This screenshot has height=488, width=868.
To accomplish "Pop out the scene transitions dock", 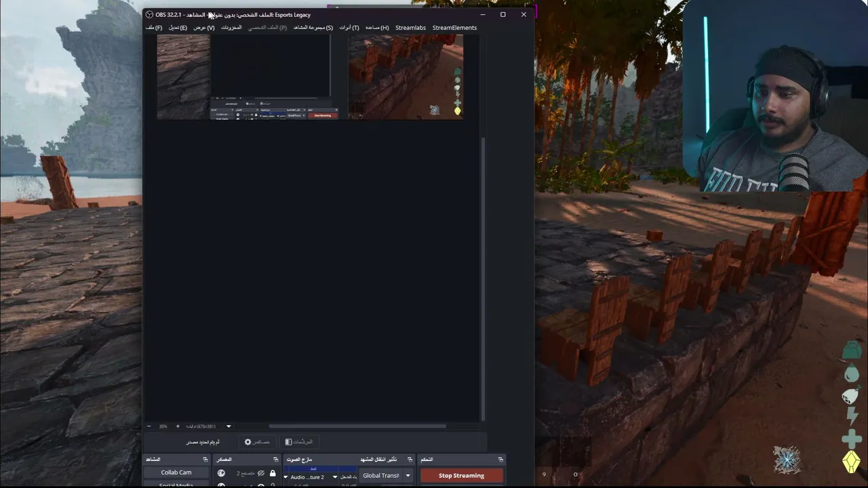I will point(410,460).
